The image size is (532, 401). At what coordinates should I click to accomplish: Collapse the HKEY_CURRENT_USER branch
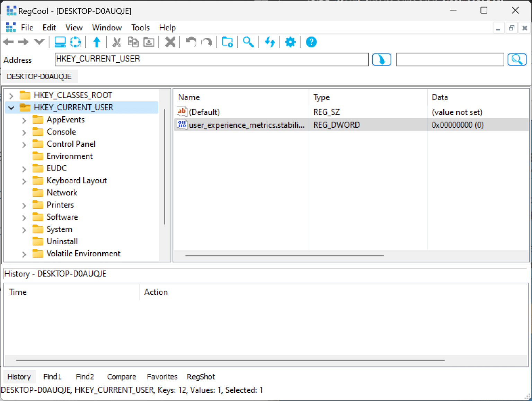tap(11, 108)
